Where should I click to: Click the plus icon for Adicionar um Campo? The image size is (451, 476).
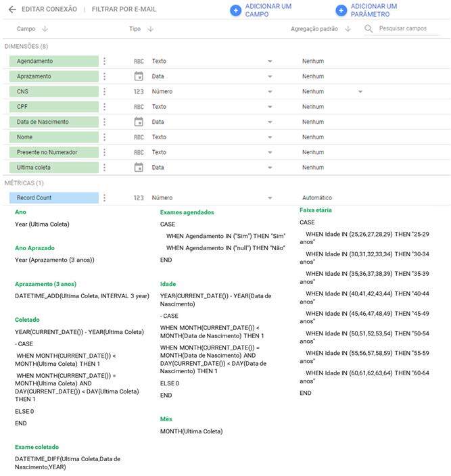(x=235, y=10)
